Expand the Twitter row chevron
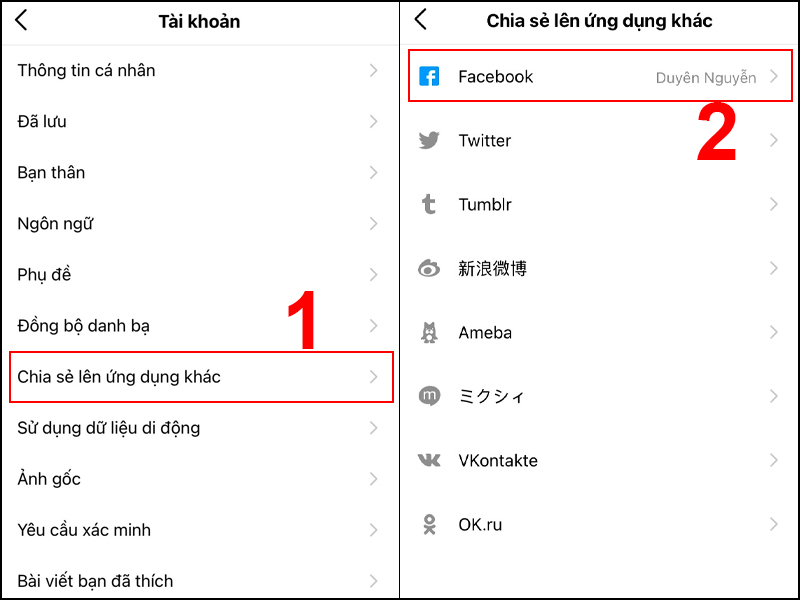800x600 pixels. tap(774, 140)
